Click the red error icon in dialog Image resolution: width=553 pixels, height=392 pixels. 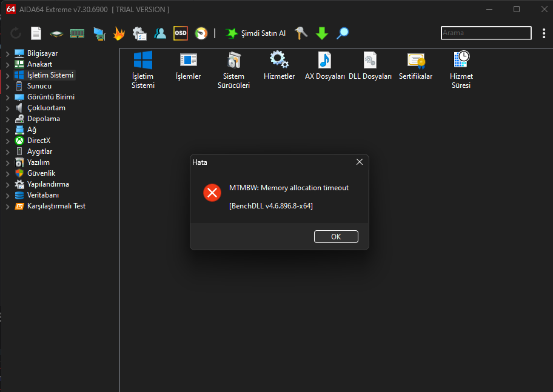(x=212, y=193)
